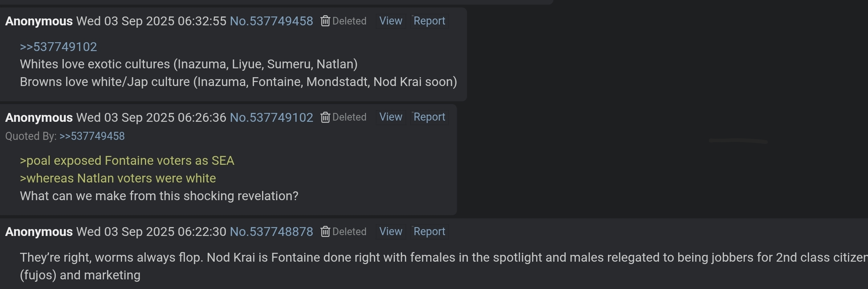The height and width of the screenshot is (289, 868).
Task: Report post No.537748878
Action: point(429,232)
